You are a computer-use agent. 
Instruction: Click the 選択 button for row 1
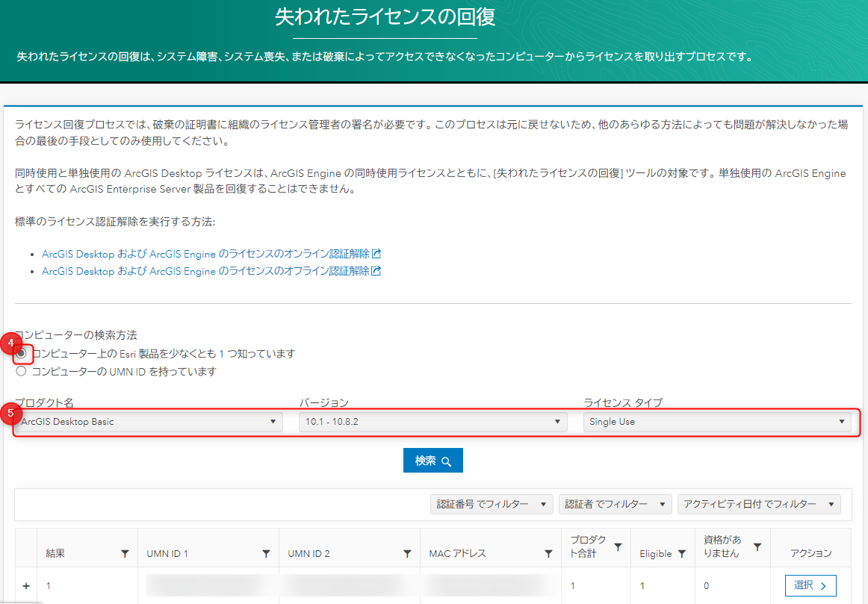(x=810, y=586)
